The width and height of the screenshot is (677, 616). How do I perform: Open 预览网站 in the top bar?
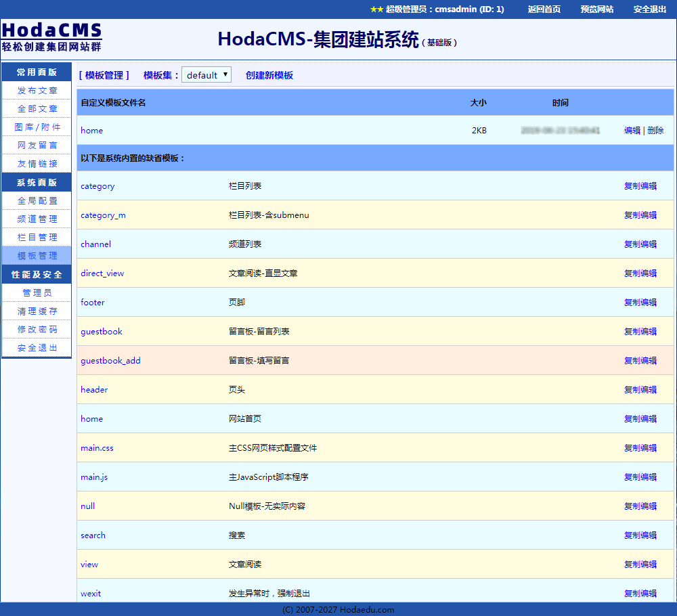pos(596,9)
